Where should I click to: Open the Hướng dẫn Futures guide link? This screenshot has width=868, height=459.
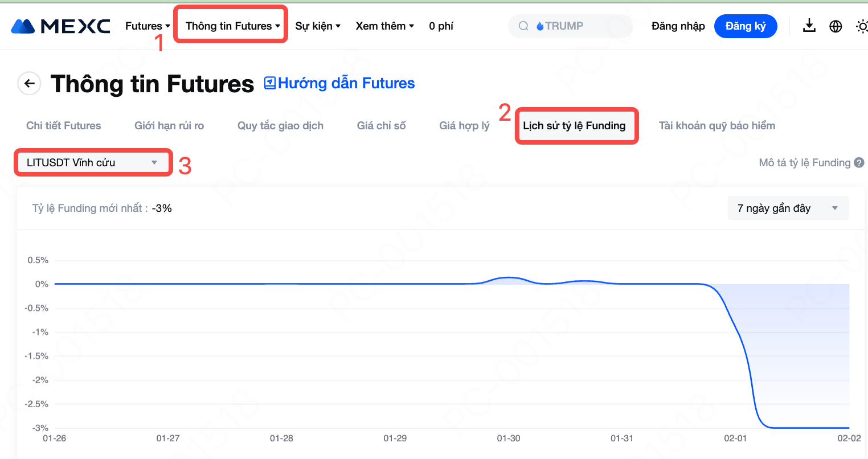pyautogui.click(x=339, y=84)
